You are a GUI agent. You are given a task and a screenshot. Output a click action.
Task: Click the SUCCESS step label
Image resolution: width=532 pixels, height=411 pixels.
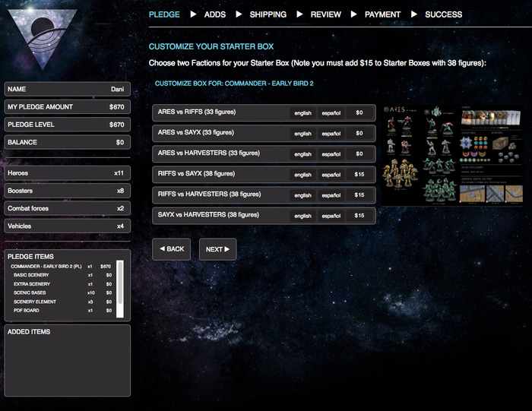pyautogui.click(x=443, y=14)
